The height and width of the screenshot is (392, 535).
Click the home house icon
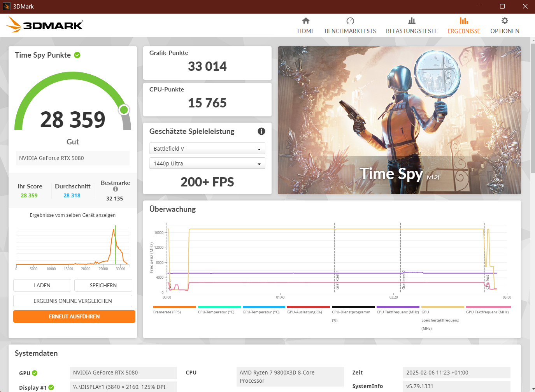306,21
